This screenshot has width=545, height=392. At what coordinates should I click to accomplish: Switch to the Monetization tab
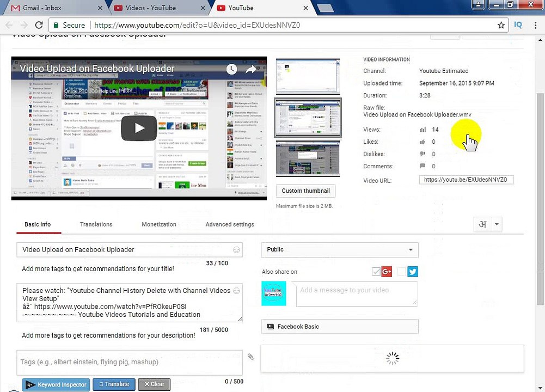tap(159, 224)
